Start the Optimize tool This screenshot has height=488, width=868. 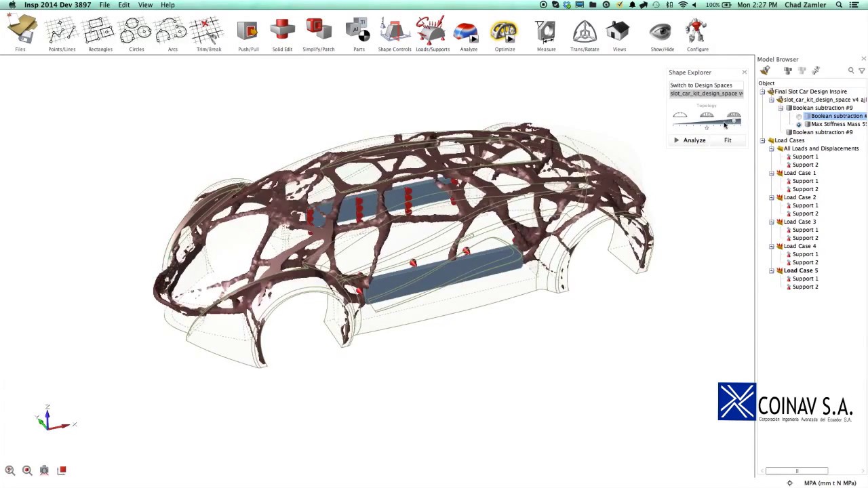coord(505,35)
